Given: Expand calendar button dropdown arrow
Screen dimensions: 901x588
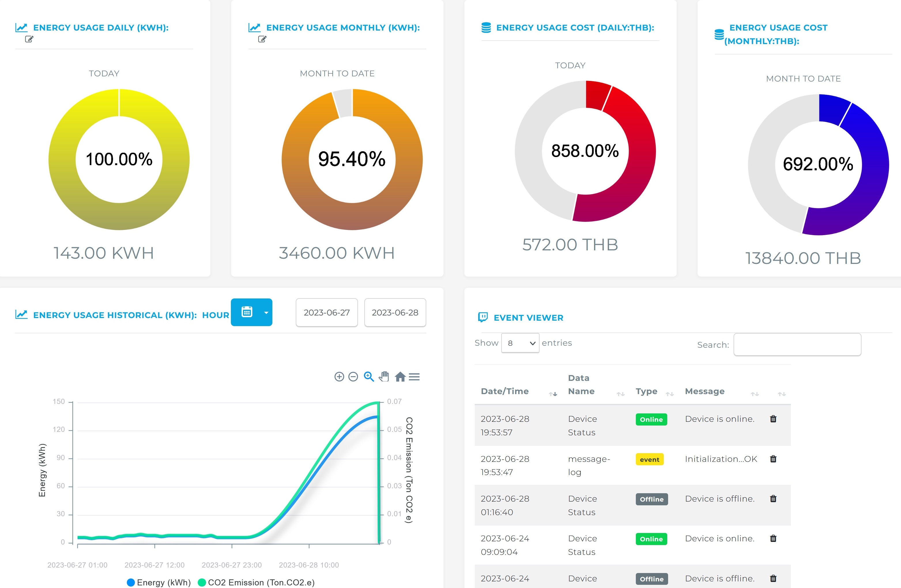Looking at the screenshot, I should [266, 313].
